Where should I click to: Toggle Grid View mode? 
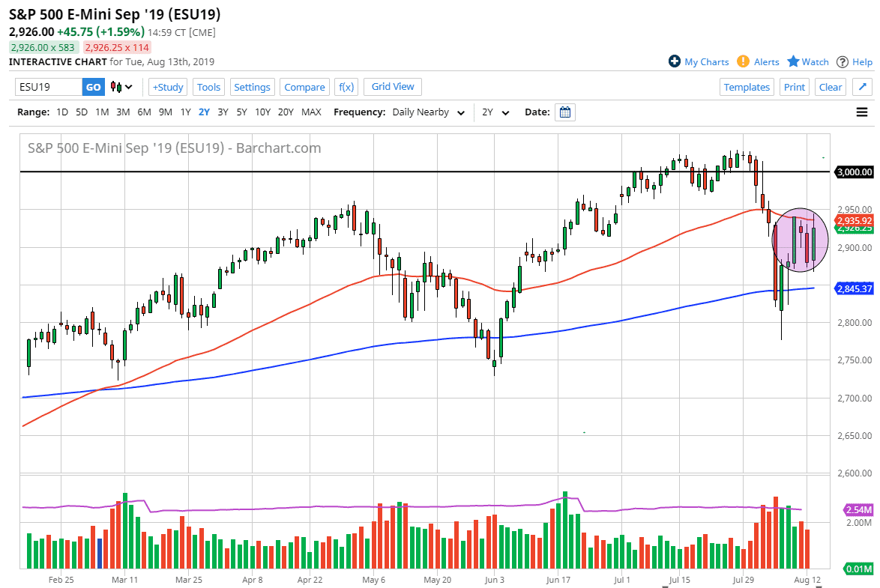click(x=392, y=87)
